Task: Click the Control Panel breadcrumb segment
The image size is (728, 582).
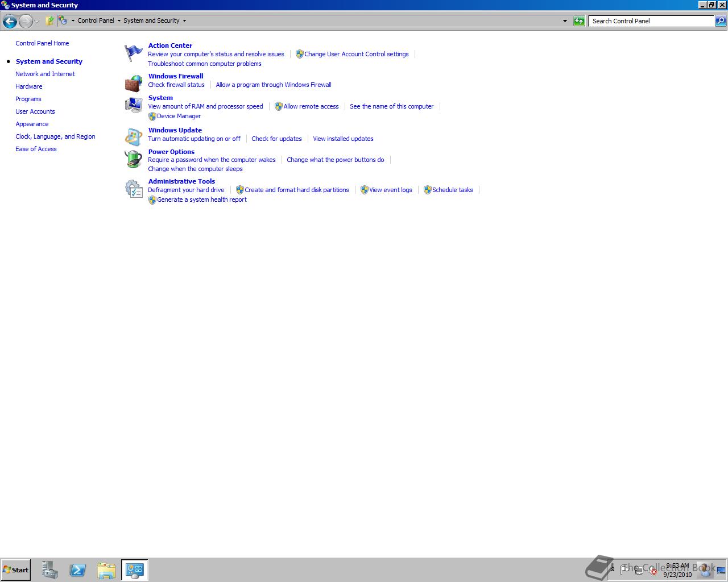Action: tap(96, 20)
